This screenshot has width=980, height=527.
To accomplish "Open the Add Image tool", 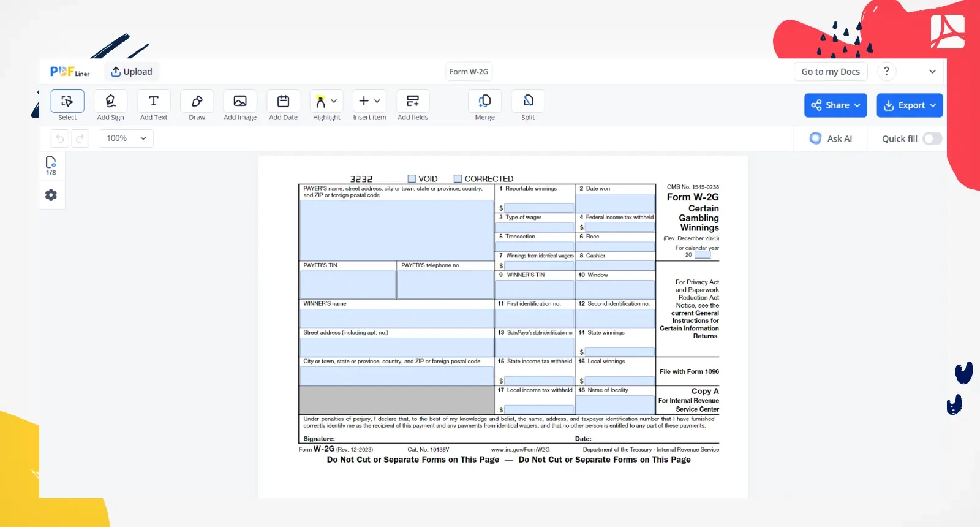I will click(240, 101).
